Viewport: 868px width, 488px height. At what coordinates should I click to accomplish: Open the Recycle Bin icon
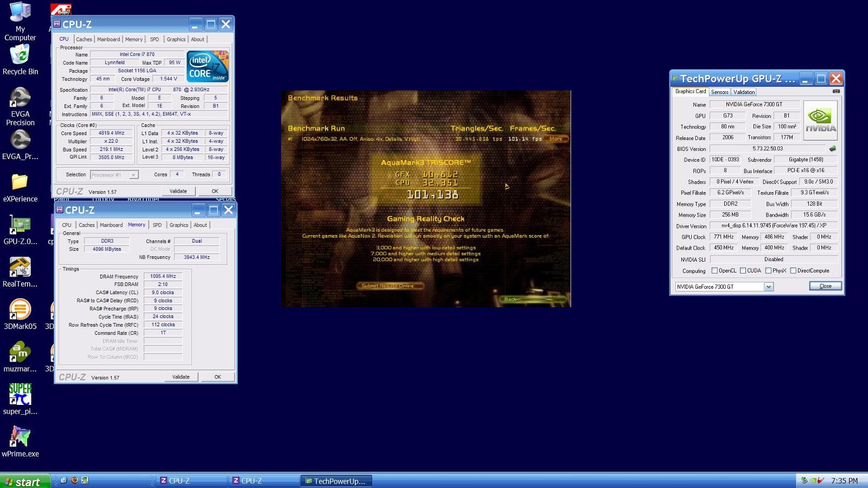[x=20, y=60]
